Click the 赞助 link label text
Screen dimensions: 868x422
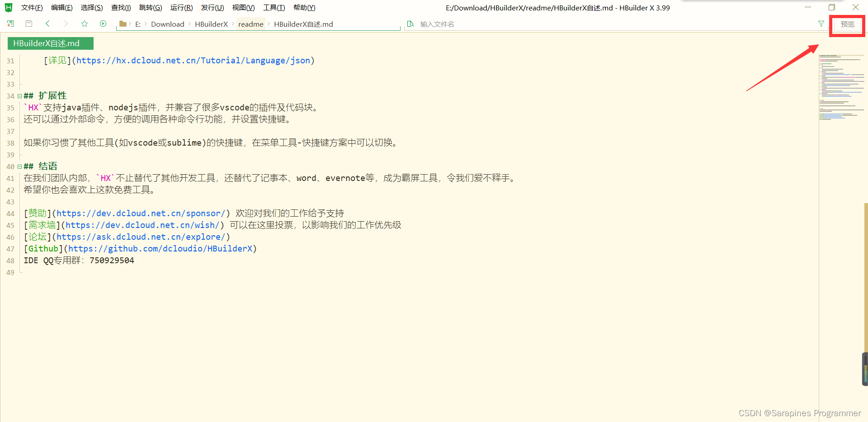click(x=38, y=213)
